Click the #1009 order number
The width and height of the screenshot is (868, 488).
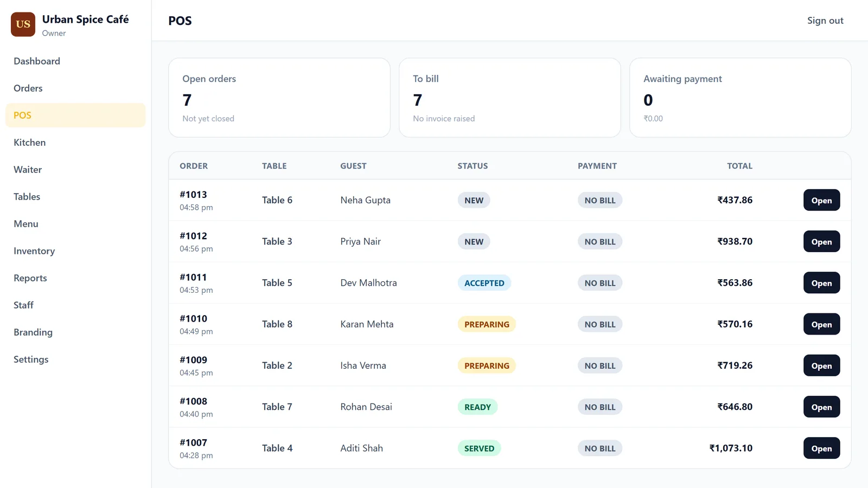click(193, 360)
